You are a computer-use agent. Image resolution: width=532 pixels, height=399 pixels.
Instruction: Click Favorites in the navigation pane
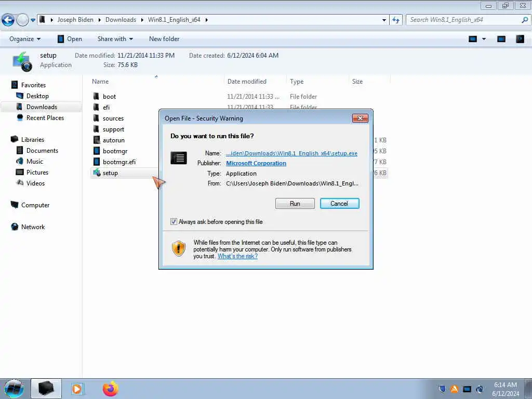click(x=33, y=85)
